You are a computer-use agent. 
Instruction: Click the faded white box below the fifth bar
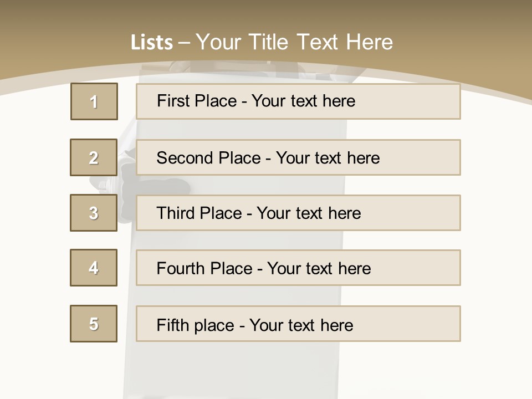[x=233, y=369]
